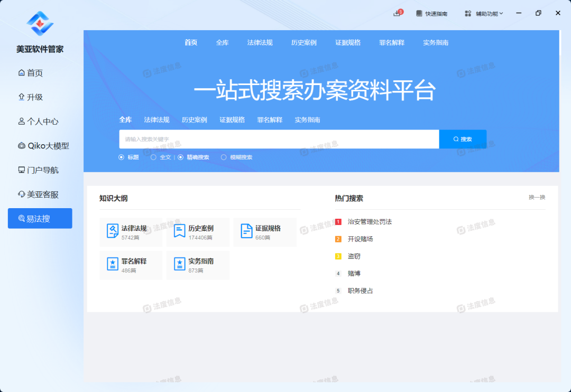This screenshot has width=571, height=392.
Task: Select the 精确搜索 radio button
Action: click(x=181, y=157)
